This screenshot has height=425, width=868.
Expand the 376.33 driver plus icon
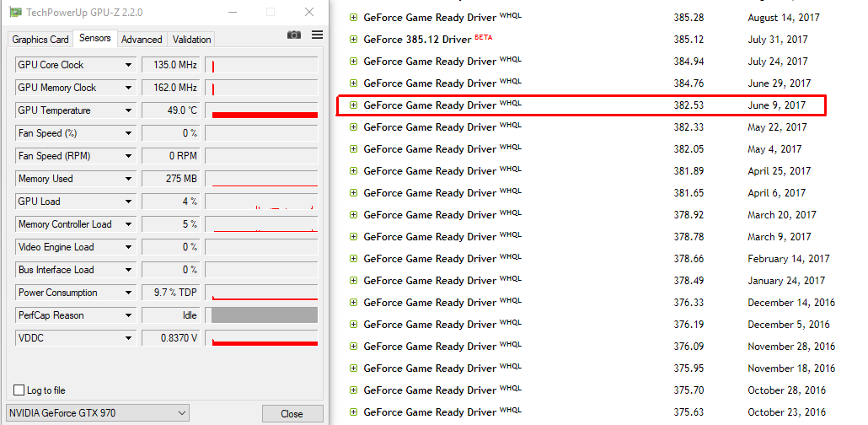tap(353, 303)
